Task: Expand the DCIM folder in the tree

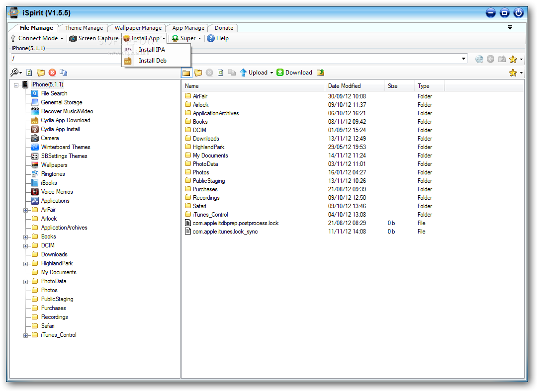Action: tap(25, 246)
